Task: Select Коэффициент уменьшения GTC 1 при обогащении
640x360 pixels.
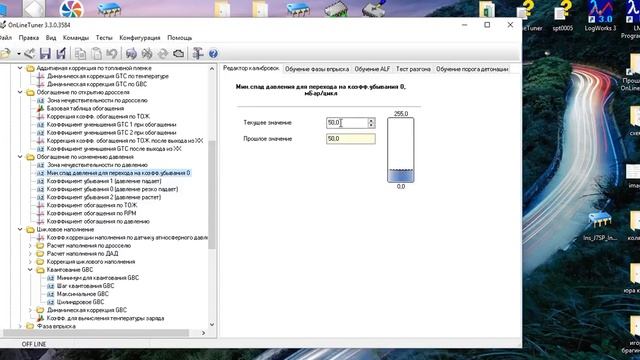Action: [x=111, y=124]
